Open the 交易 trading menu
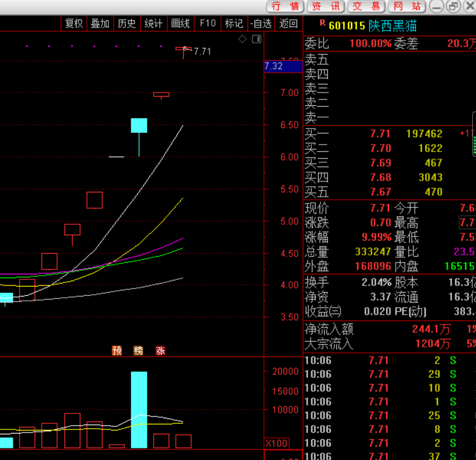476x460 pixels. (366, 7)
